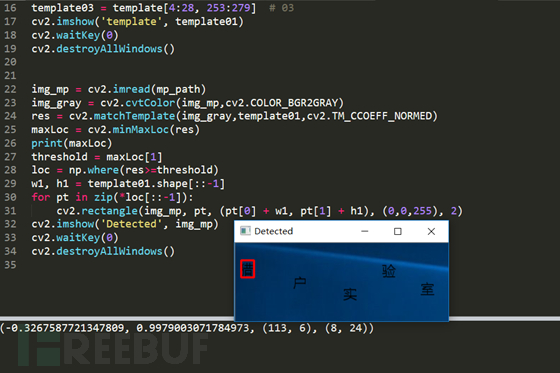The width and height of the screenshot is (560, 373).
Task: Click the divider between editor and console
Action: coord(280,318)
